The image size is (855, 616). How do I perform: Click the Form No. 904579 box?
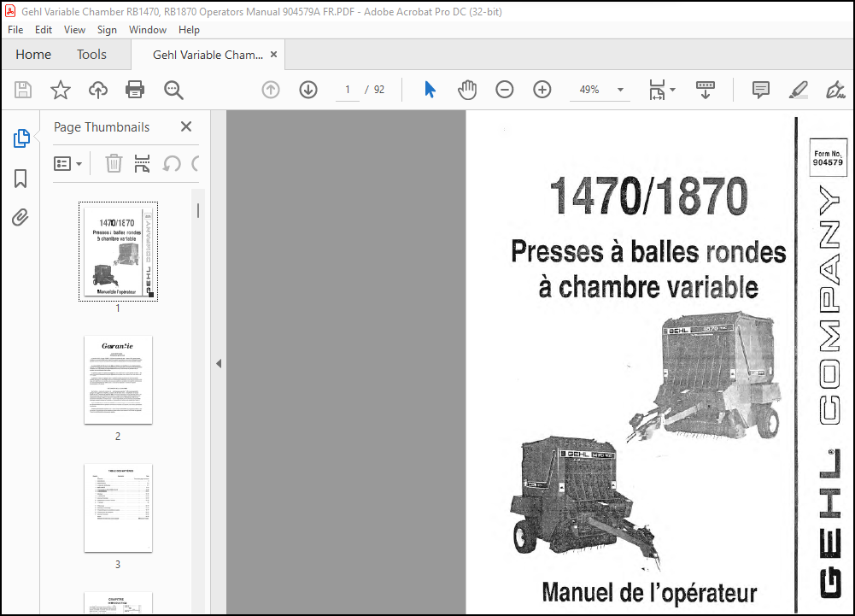(x=828, y=158)
